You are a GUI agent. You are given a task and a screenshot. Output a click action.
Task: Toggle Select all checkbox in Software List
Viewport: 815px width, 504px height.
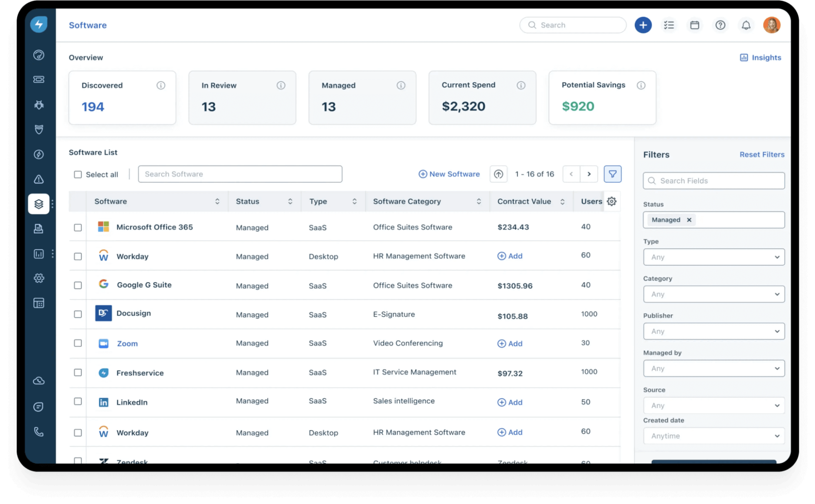(77, 174)
